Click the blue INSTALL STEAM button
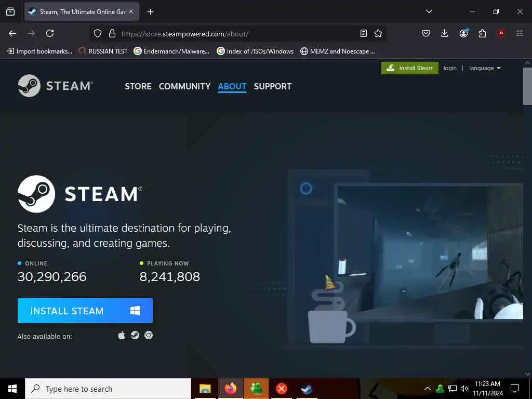Image resolution: width=532 pixels, height=399 pixels. tap(85, 311)
